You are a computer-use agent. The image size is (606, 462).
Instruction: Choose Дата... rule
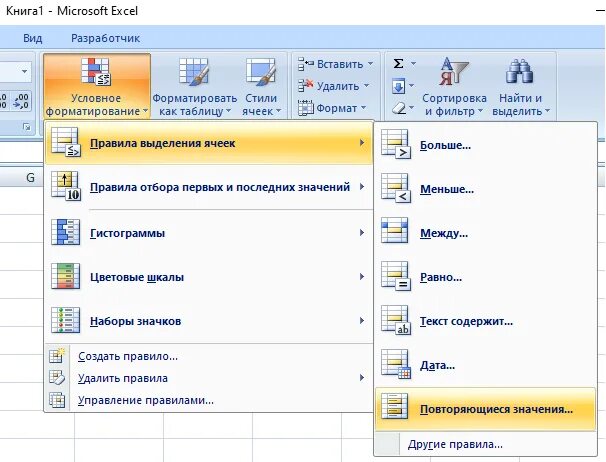point(486,365)
